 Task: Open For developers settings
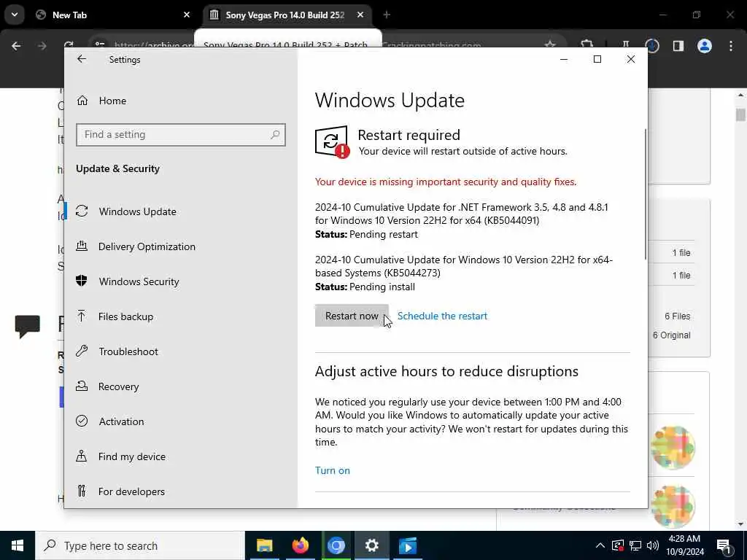(x=131, y=491)
